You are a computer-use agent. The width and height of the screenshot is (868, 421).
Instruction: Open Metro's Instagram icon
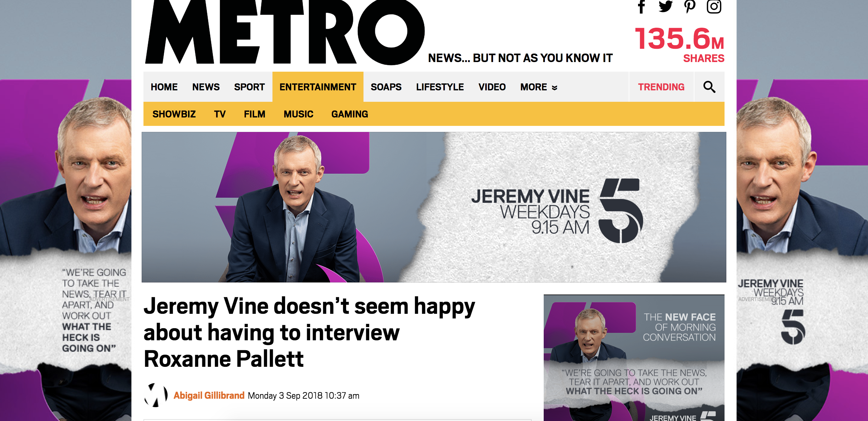click(x=714, y=6)
